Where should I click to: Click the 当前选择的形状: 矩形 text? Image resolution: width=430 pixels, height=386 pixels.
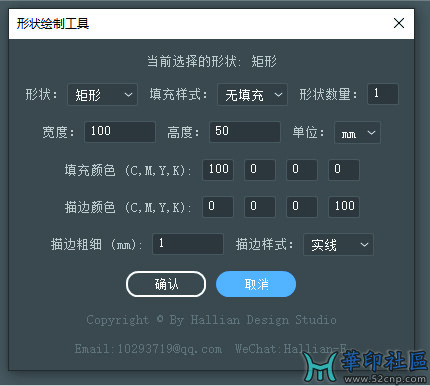[x=212, y=62]
